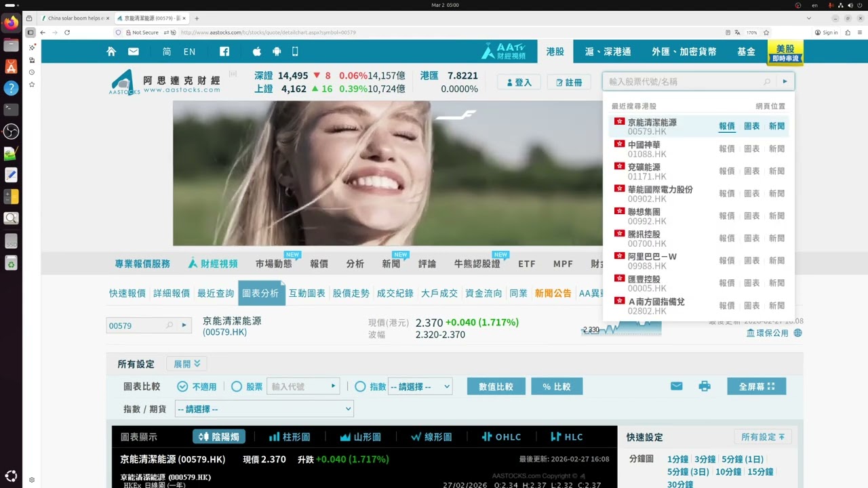Select 線形圖 line chart type

click(x=431, y=437)
